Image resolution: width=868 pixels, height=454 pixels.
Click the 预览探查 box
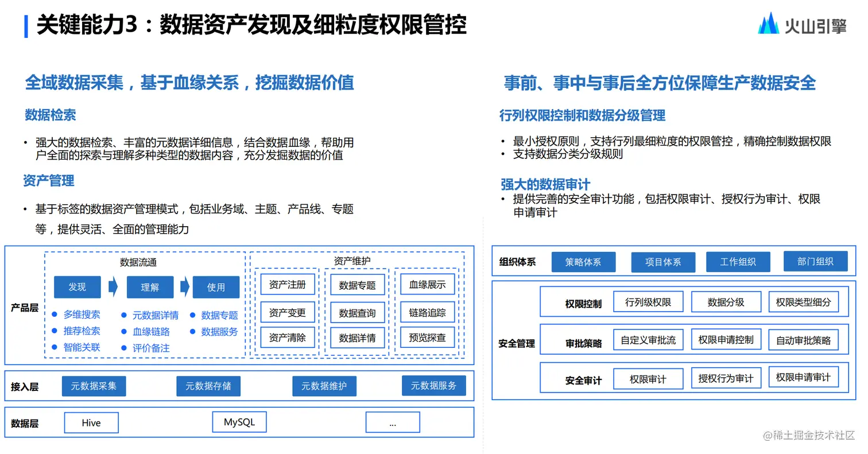(x=428, y=337)
